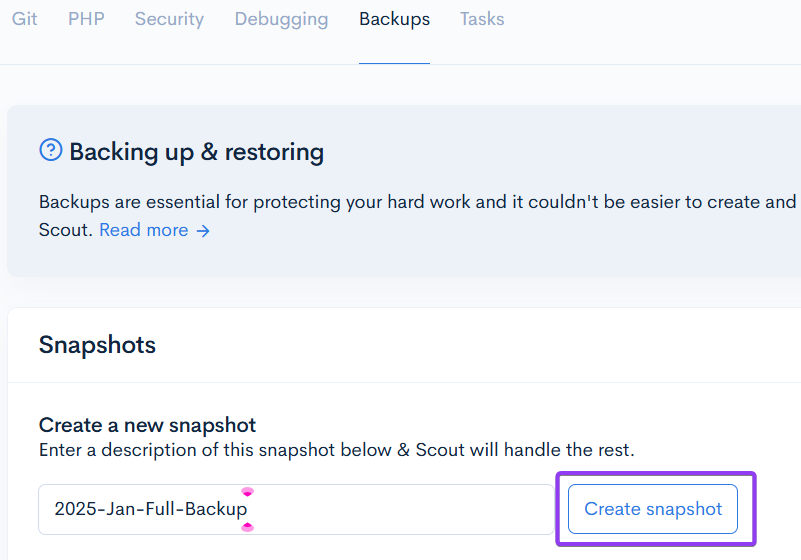This screenshot has height=560, width=801.
Task: Open the Git tab
Action: pos(25,19)
